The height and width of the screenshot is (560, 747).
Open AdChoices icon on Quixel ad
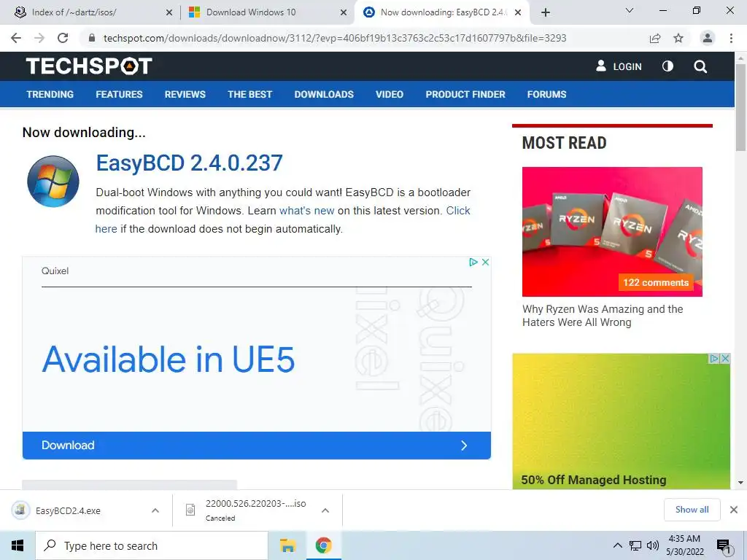click(473, 262)
